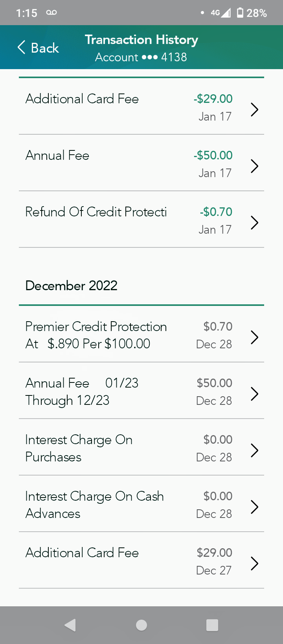Tap the Transaction History title

[141, 40]
